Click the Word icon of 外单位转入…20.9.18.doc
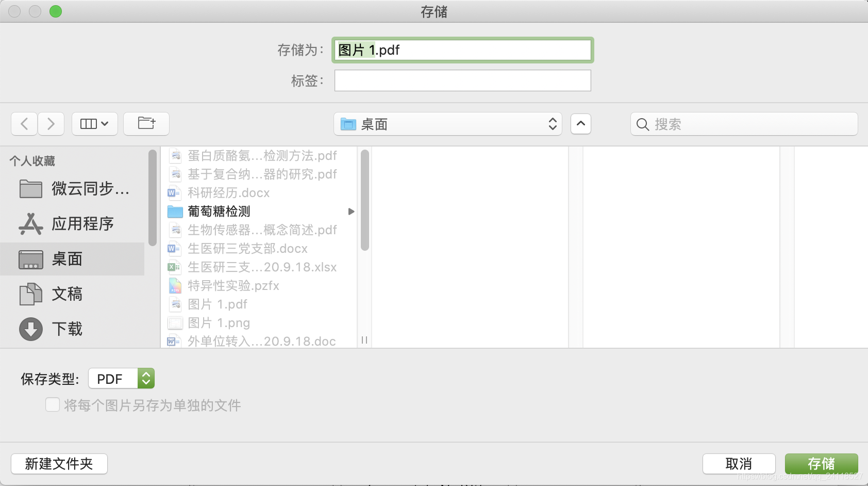The image size is (868, 486). tap(174, 342)
